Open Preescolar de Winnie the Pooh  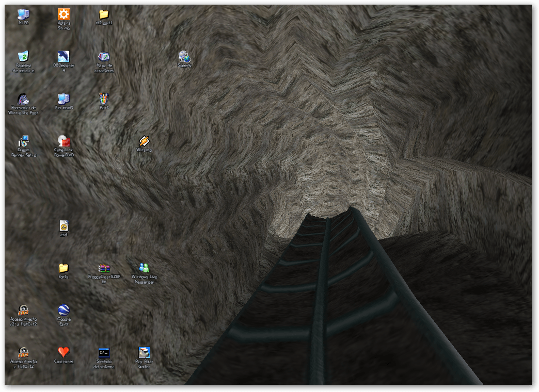tap(23, 99)
